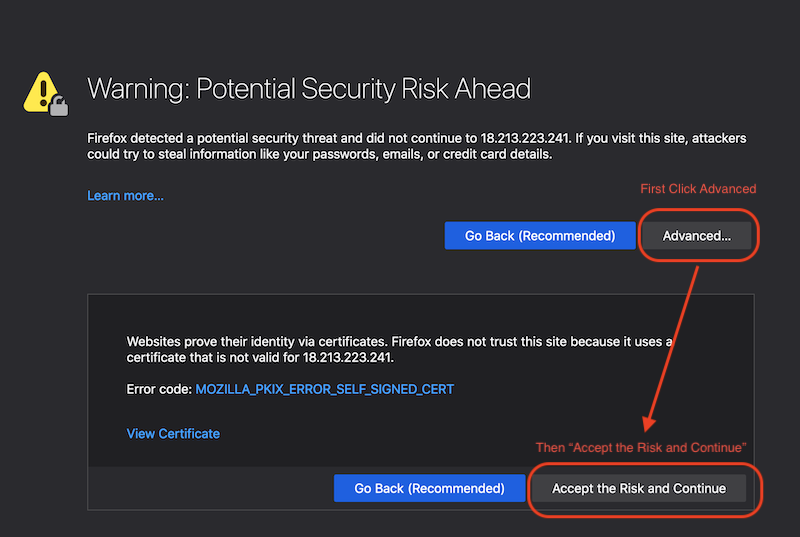Click the words certificate that is not valid
This screenshot has height=537, width=800.
coord(203,357)
